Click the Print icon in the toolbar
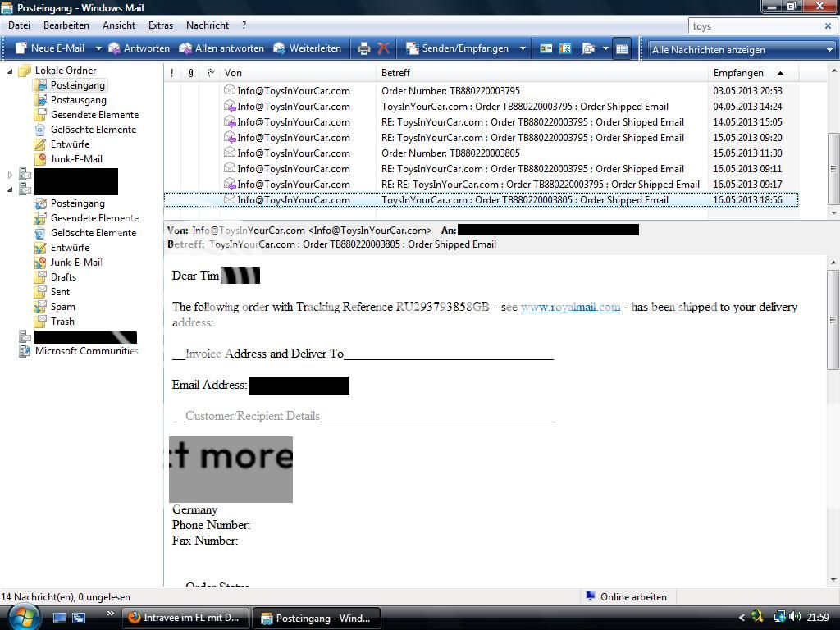Viewport: 840px width, 630px height. tap(364, 49)
